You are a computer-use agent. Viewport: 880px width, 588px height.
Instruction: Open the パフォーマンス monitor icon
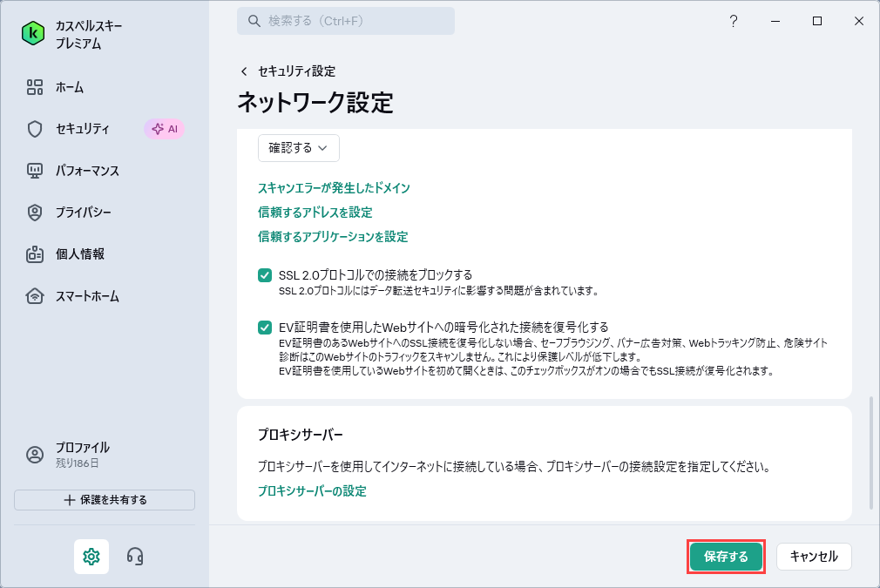(35, 171)
